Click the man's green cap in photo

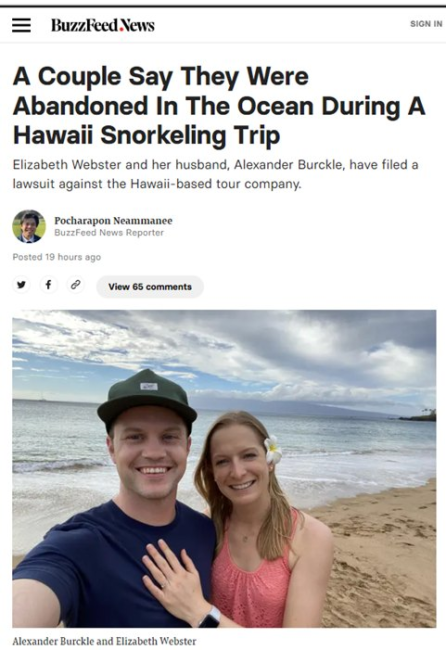(147, 398)
